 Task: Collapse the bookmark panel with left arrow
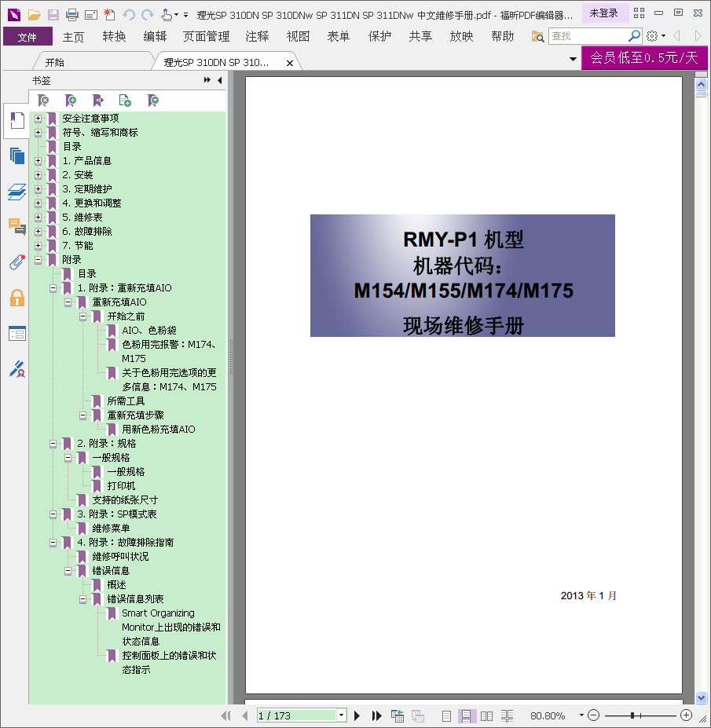click(x=220, y=80)
